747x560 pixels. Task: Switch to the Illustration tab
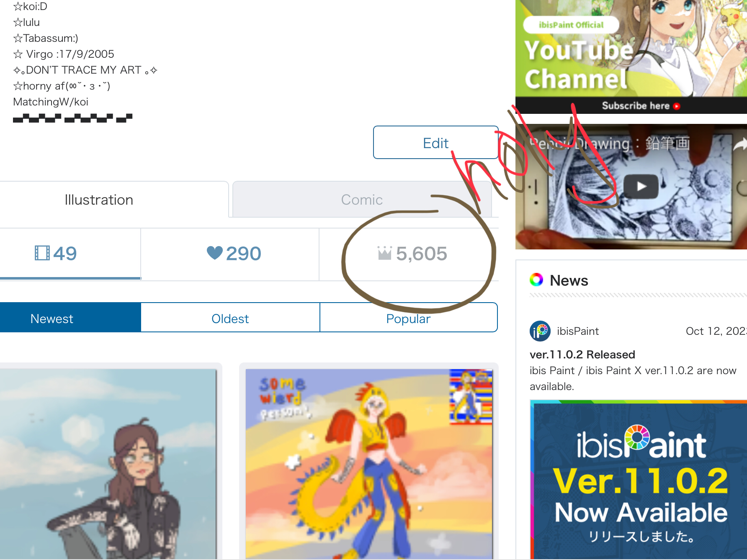(99, 200)
